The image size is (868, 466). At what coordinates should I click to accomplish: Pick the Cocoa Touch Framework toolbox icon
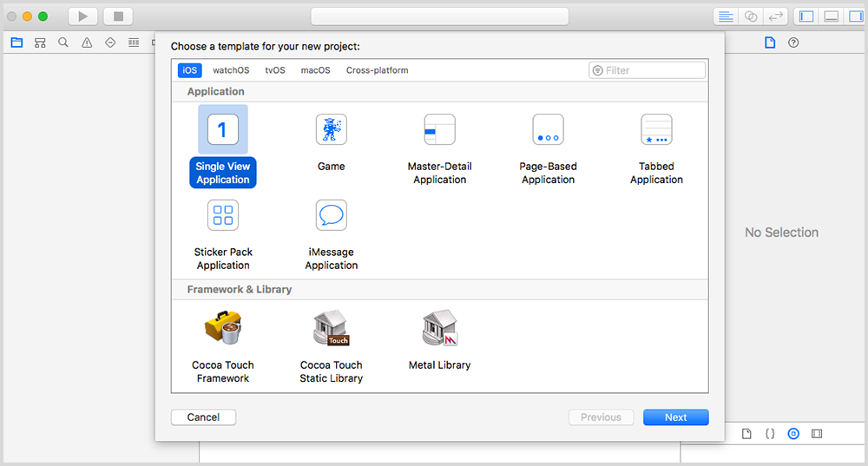pos(223,328)
